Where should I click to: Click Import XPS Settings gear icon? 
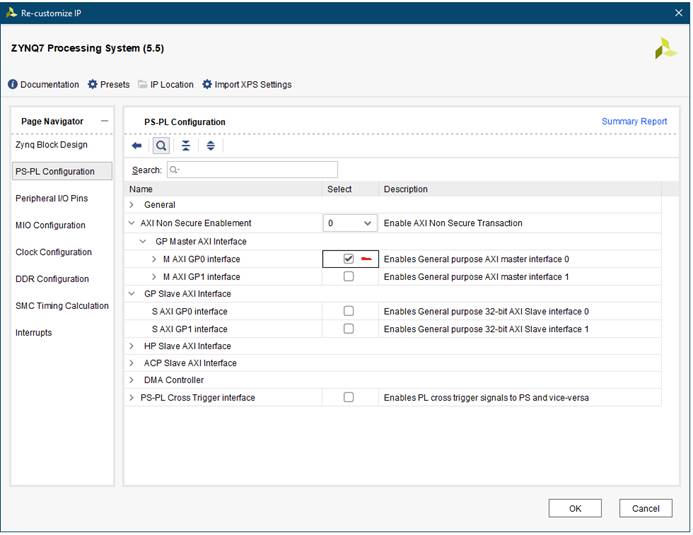(x=207, y=85)
